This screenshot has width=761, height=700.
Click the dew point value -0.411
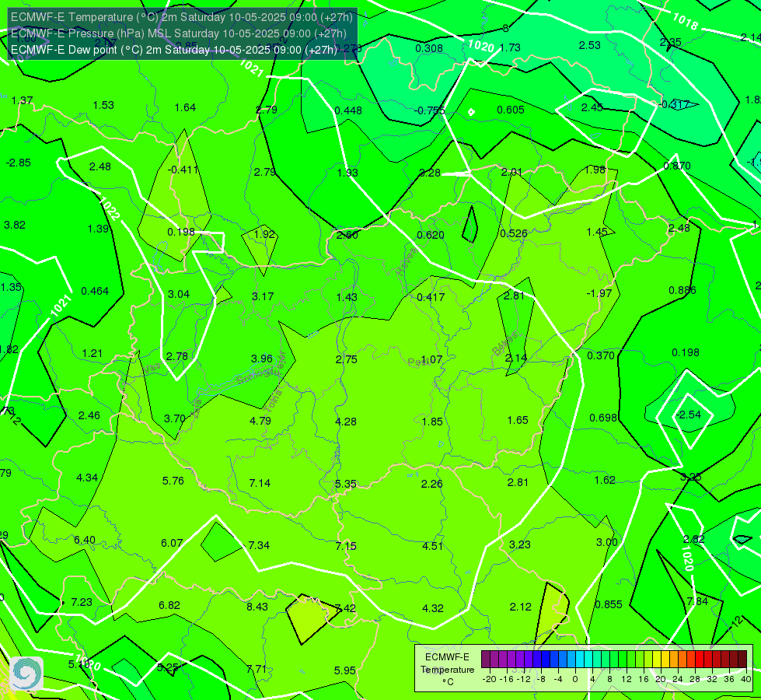tap(183, 170)
